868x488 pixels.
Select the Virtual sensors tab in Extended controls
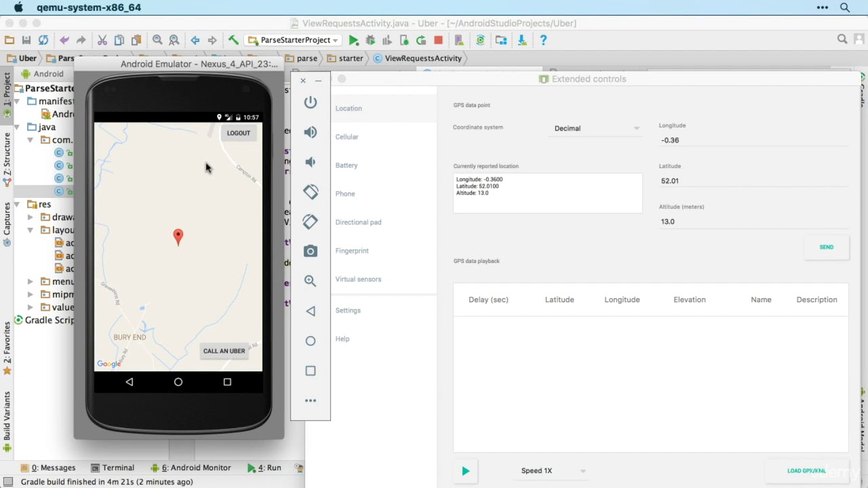click(x=384, y=279)
